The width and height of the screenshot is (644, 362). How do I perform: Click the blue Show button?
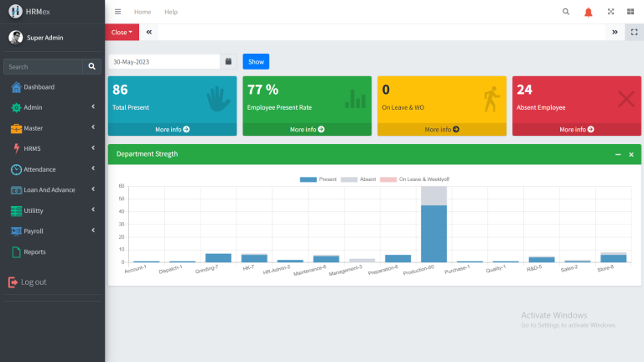click(x=256, y=61)
